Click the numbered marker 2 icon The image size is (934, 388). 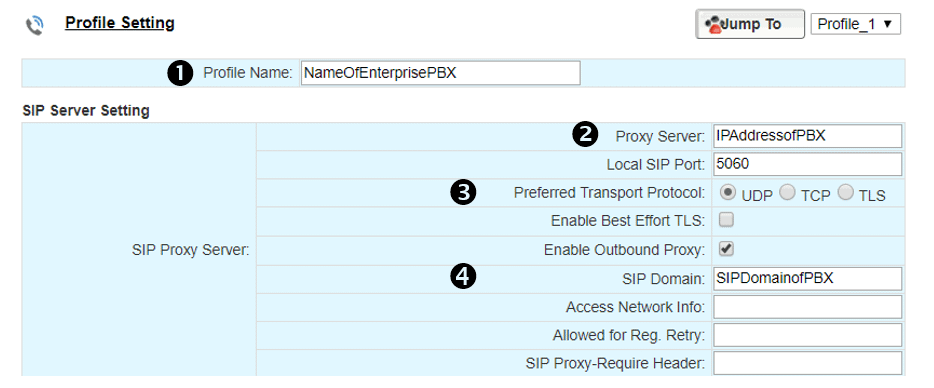click(585, 135)
